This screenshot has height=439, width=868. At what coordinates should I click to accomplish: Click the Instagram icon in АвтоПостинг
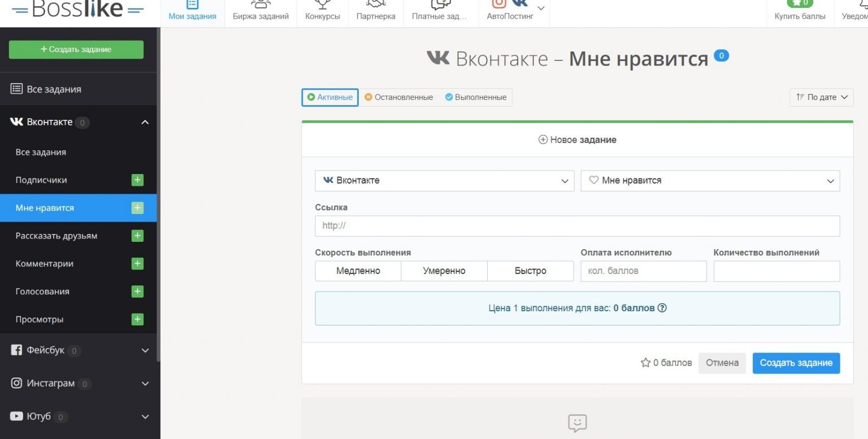point(498,3)
